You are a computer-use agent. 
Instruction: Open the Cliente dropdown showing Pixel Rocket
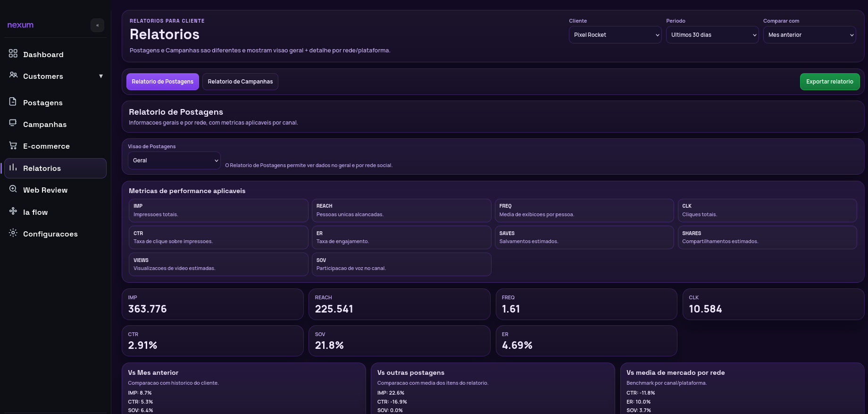[615, 35]
